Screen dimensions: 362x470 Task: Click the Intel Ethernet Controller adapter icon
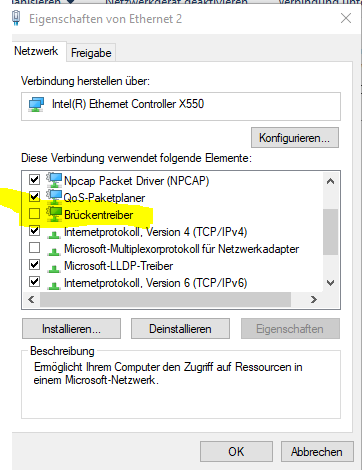click(x=36, y=105)
